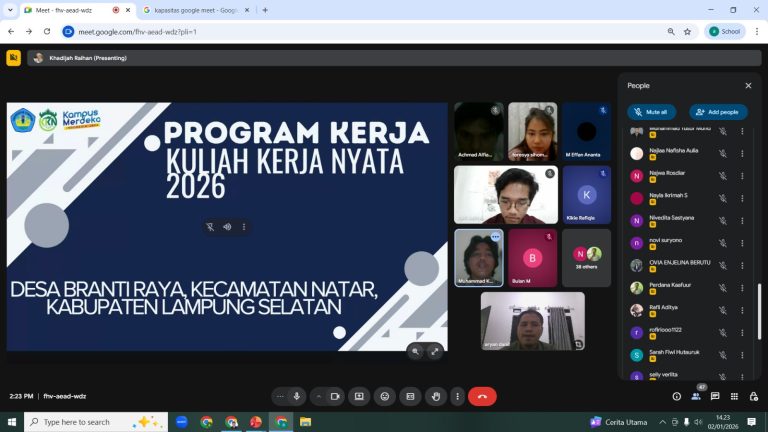Screen dimensions: 768x432
Task: Expand presentation to fullscreen icon
Action: 434,351
